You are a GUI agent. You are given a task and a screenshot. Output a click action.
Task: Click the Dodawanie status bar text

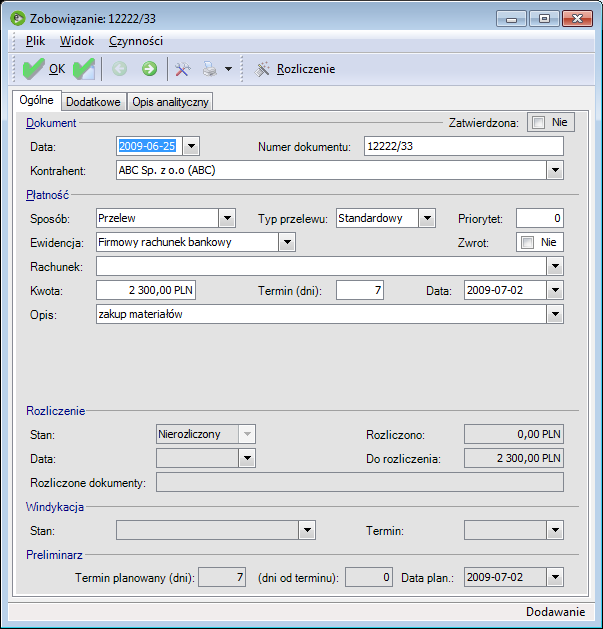(555, 611)
